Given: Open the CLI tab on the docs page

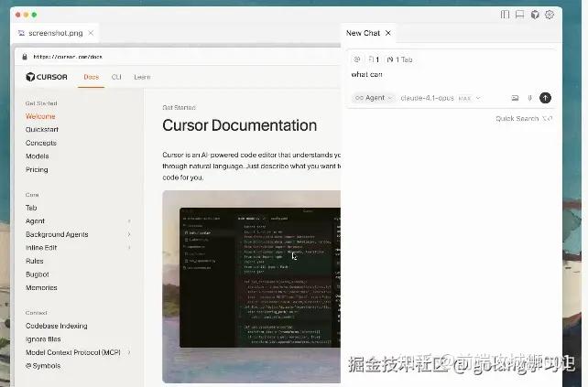Looking at the screenshot, I should click(116, 77).
